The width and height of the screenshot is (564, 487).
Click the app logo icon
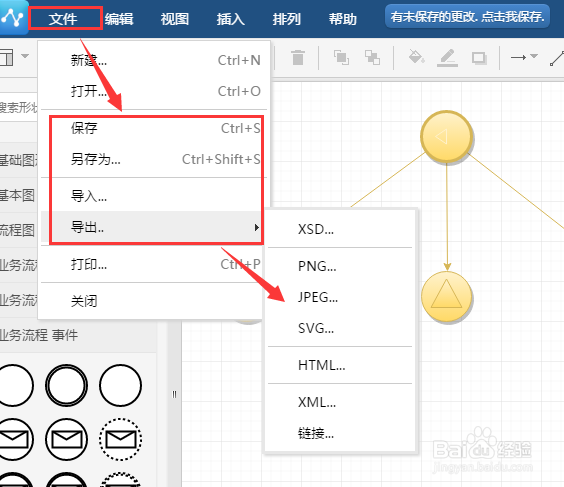pos(13,17)
